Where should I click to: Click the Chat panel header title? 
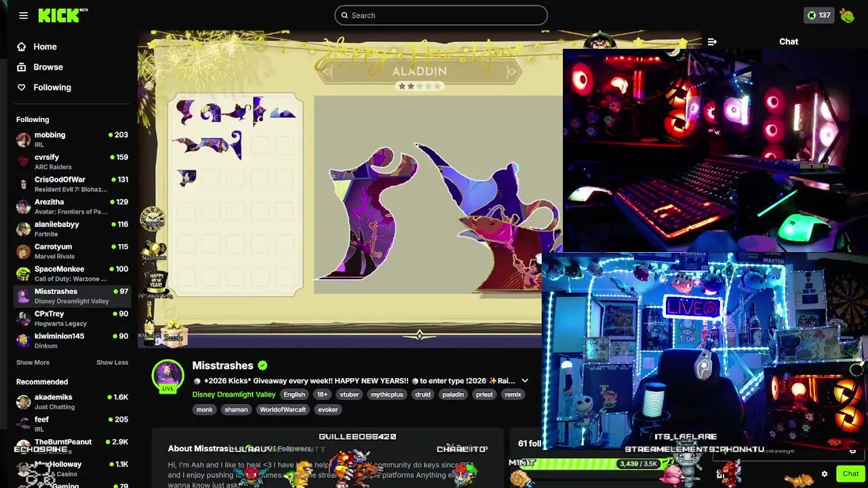pyautogui.click(x=789, y=41)
